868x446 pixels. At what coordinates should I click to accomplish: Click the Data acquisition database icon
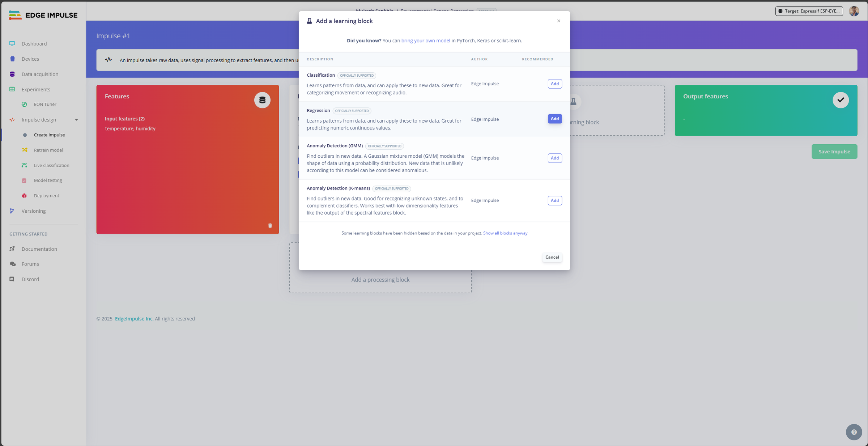[x=12, y=74]
